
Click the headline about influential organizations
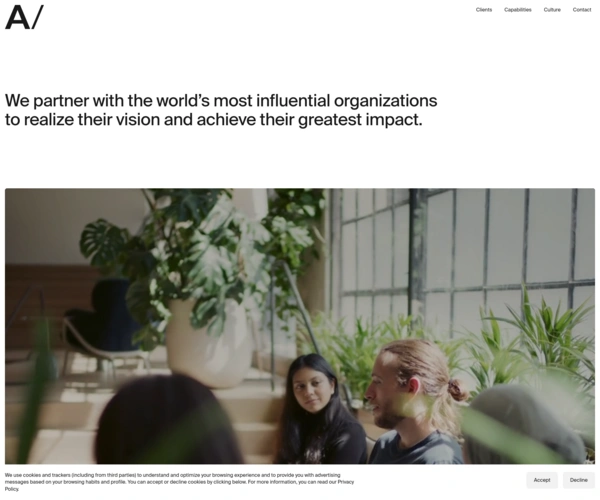(221, 110)
